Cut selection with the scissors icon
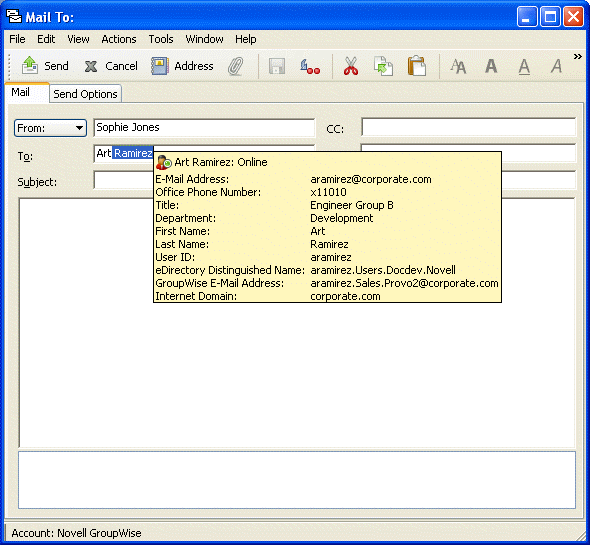 click(351, 66)
